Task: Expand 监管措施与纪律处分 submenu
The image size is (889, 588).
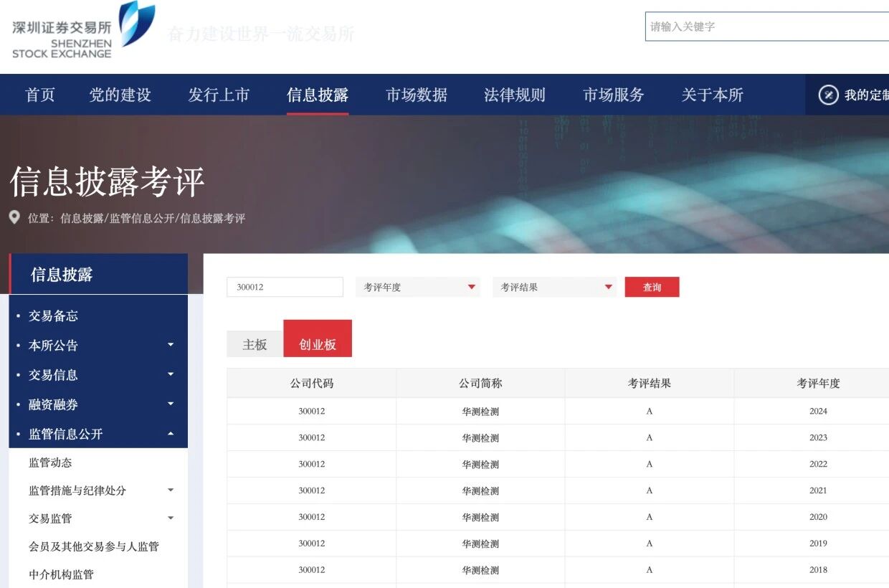Action: 171,490
